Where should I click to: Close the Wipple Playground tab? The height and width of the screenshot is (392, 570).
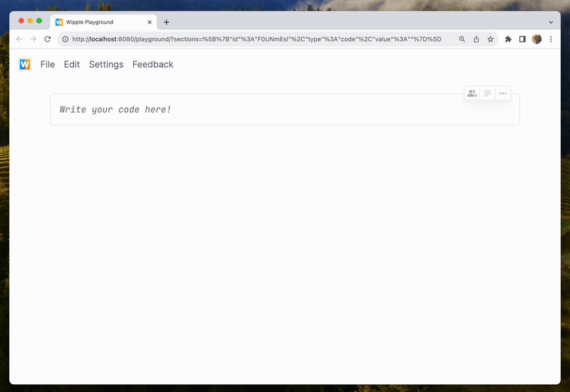coord(150,22)
